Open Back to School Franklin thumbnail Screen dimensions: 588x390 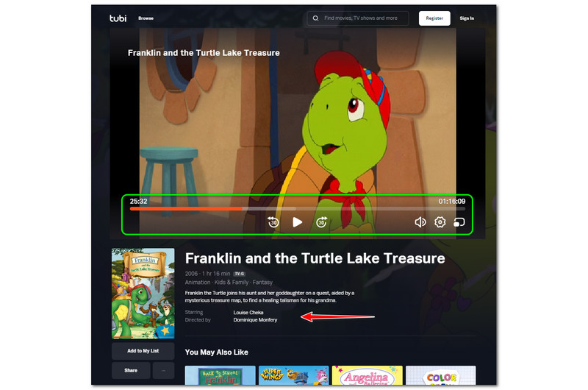[220, 375]
